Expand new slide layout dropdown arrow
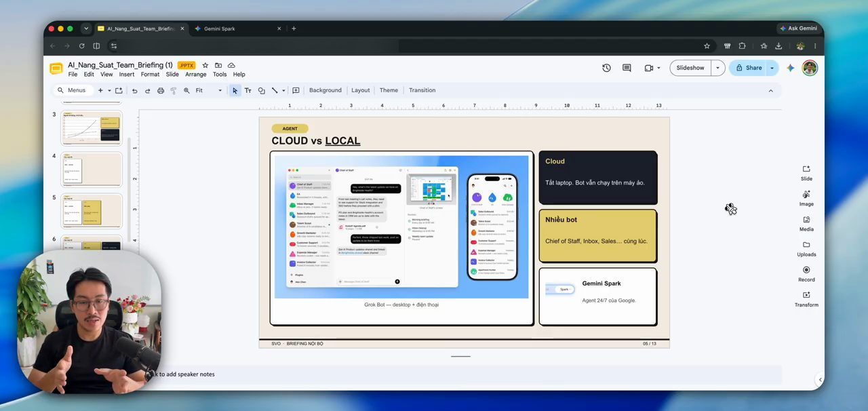The width and height of the screenshot is (868, 411). (109, 90)
